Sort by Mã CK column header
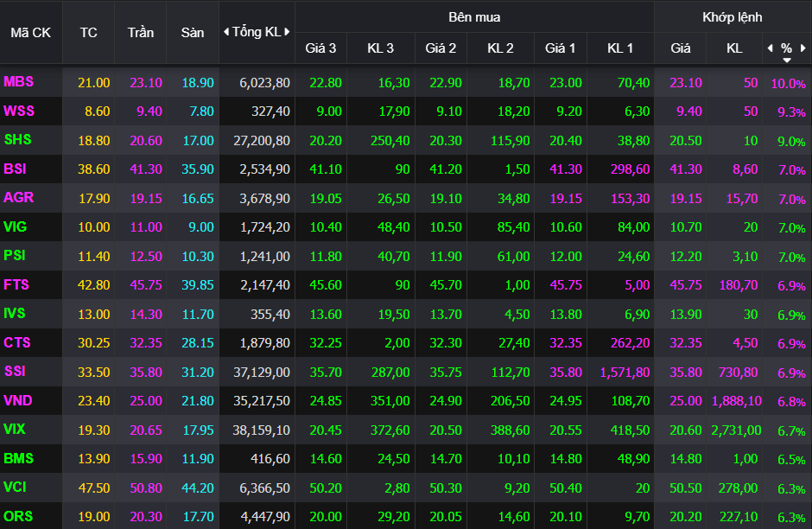 click(x=30, y=33)
